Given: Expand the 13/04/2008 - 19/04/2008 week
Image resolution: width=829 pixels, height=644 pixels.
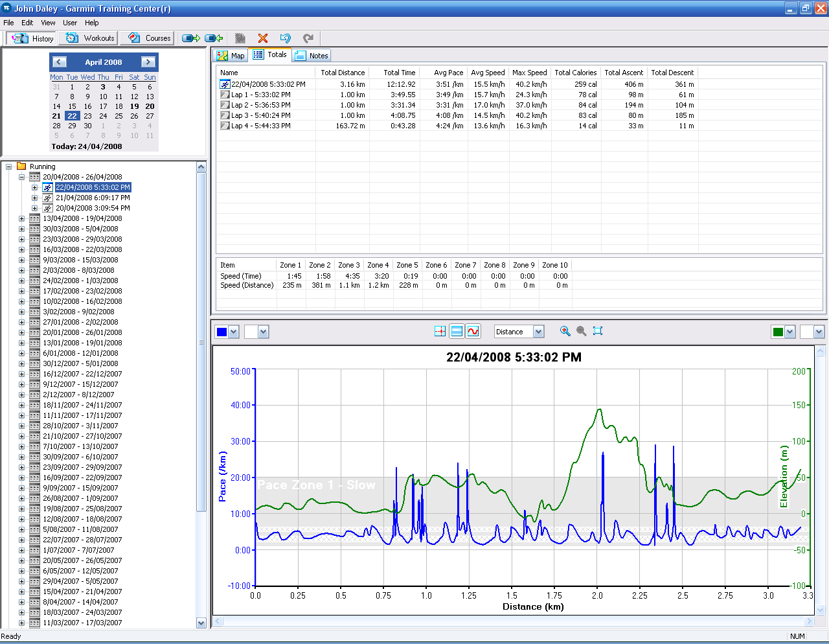Looking at the screenshot, I should tap(21, 218).
